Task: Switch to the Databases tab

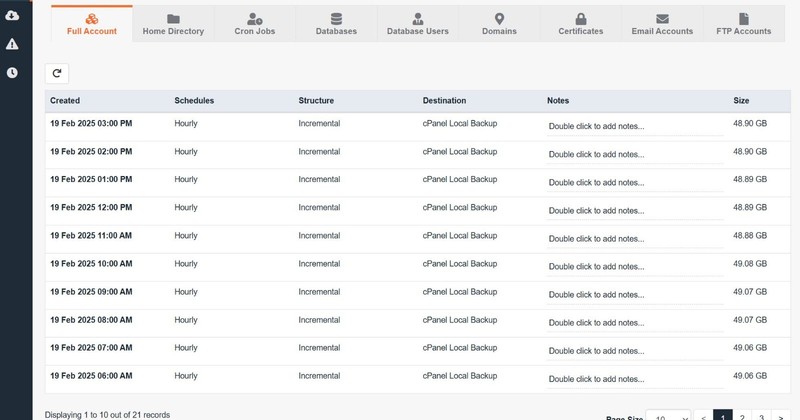Action: [336, 24]
